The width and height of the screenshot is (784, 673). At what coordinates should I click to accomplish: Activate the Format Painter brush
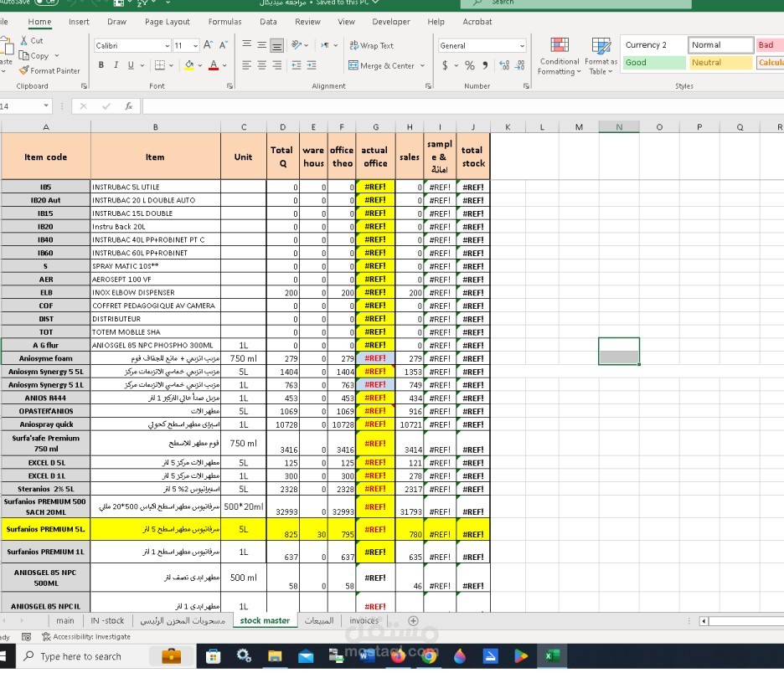pos(23,70)
